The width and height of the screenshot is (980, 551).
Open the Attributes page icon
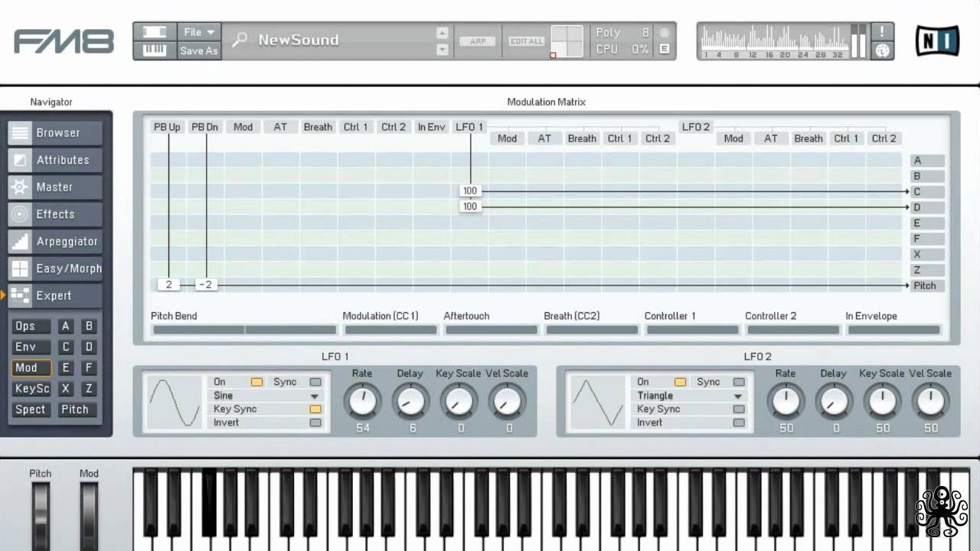(x=21, y=160)
